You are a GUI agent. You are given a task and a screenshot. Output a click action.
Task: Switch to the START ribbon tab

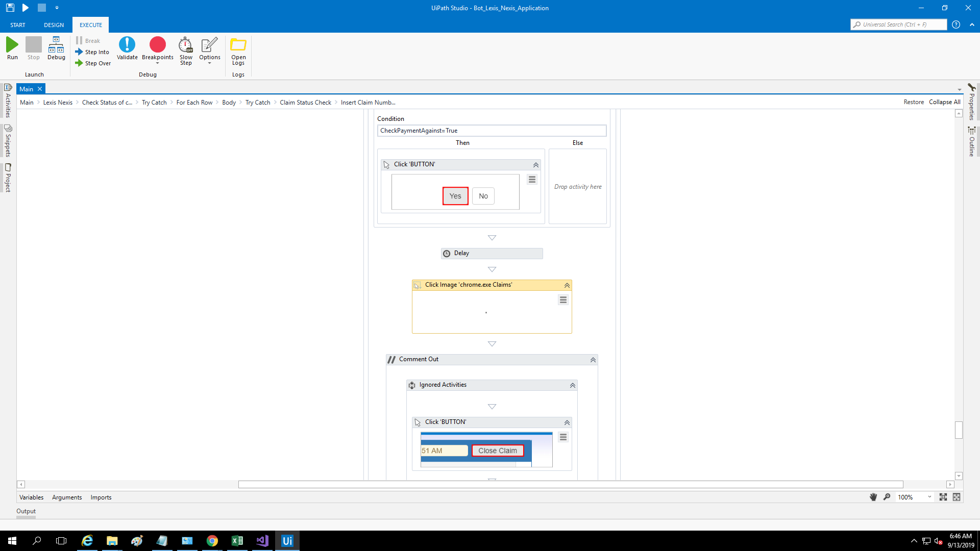click(x=18, y=25)
